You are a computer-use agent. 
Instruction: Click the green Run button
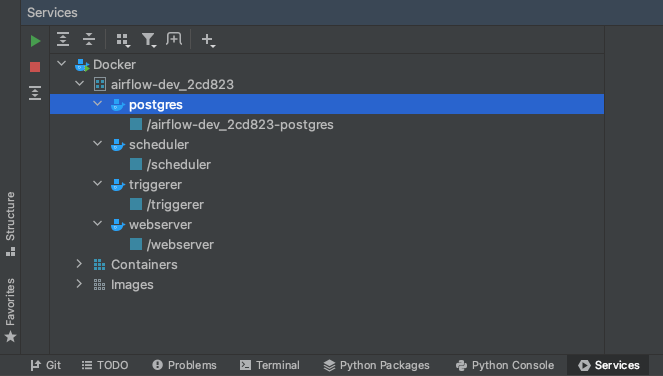point(36,41)
